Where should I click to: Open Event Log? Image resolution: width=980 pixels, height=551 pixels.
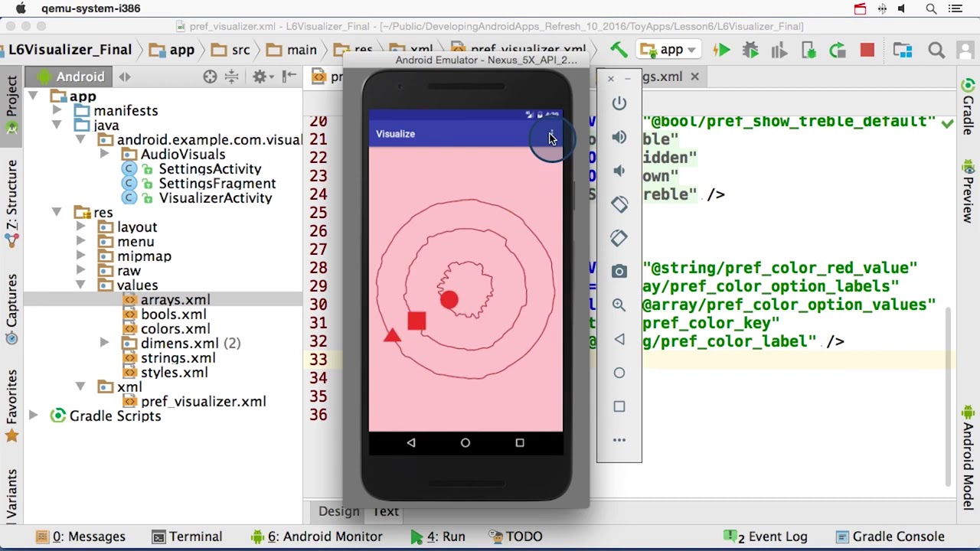tap(766, 536)
